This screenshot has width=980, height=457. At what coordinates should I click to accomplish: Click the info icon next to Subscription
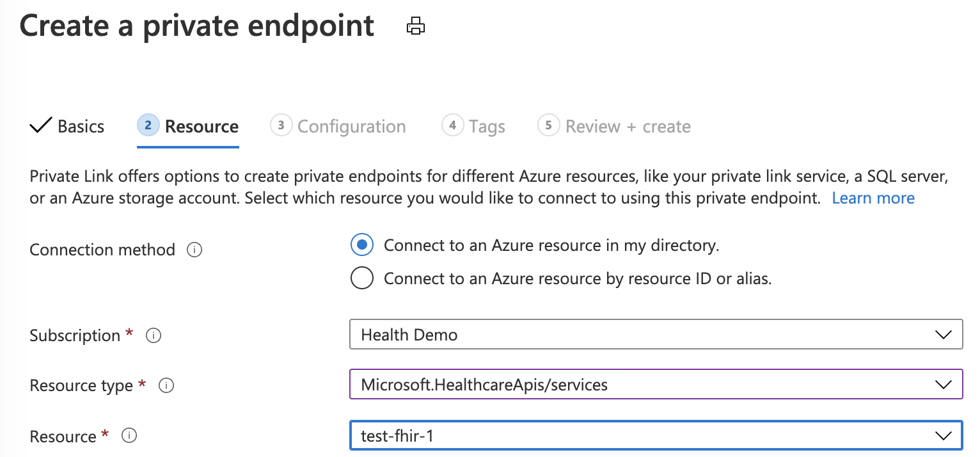coord(153,335)
